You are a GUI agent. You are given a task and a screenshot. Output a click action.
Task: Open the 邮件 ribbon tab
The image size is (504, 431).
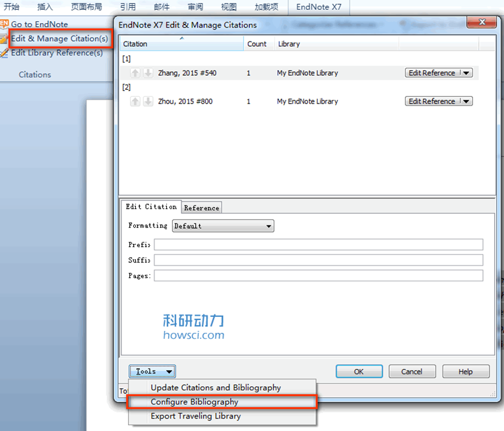click(x=162, y=7)
